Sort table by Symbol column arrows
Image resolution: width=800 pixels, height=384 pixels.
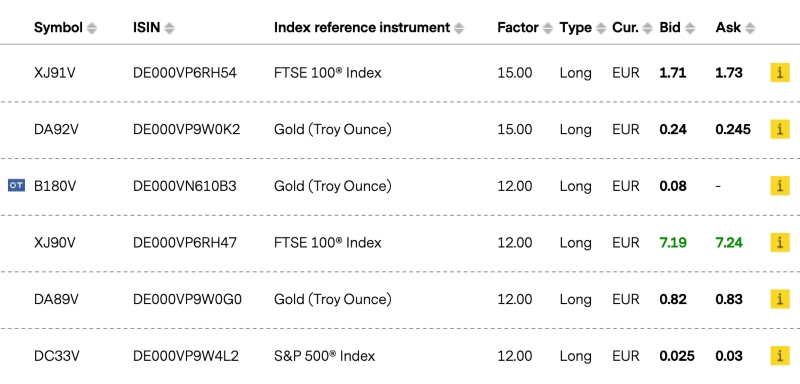pyautogui.click(x=92, y=29)
